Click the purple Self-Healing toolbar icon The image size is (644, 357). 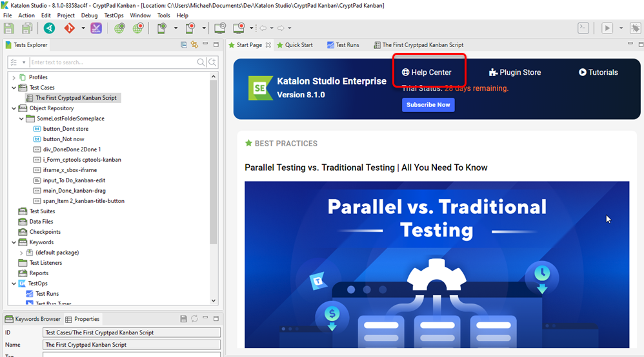96,28
